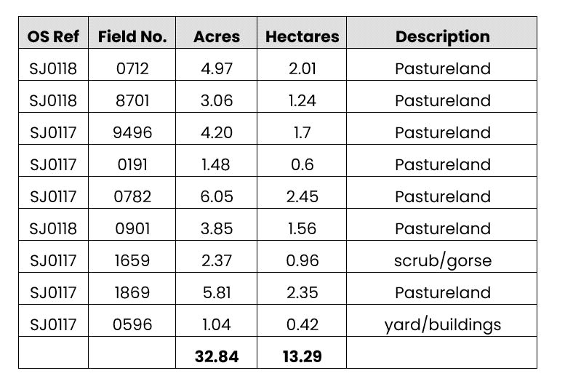Screen dimensions: 565x392
Task: Click the 5.81 acres value
Action: (x=217, y=293)
